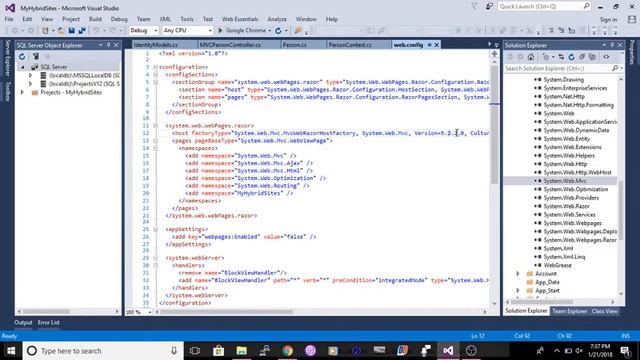Click the Save All toolbar icon
This screenshot has height=360, width=640.
(x=82, y=31)
